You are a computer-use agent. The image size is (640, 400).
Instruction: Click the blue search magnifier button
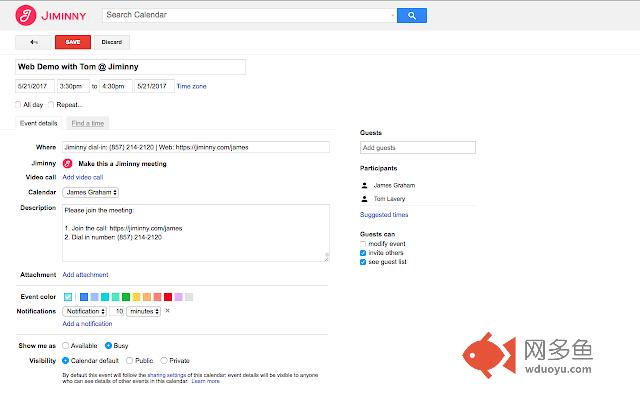(409, 15)
